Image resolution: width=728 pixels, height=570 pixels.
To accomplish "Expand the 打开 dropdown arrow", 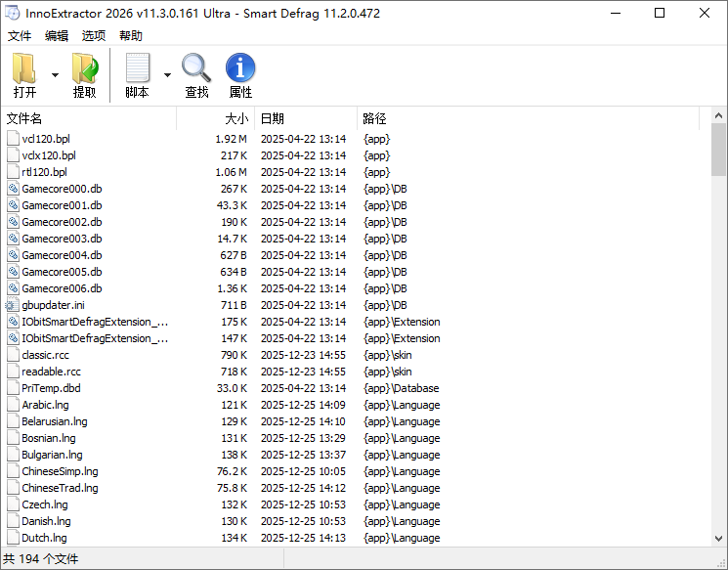I will click(56, 75).
